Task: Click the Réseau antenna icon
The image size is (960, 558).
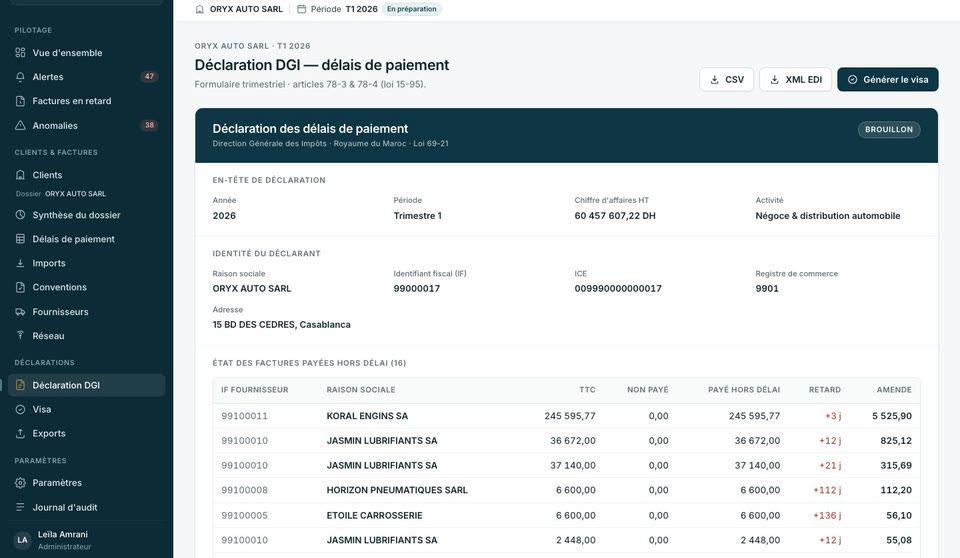Action: pos(20,336)
